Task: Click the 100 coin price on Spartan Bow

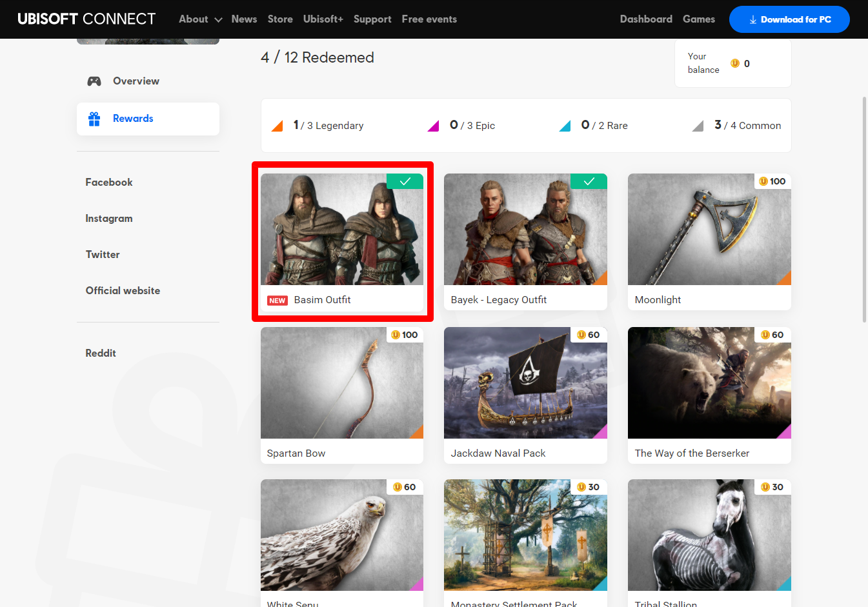Action: click(405, 335)
